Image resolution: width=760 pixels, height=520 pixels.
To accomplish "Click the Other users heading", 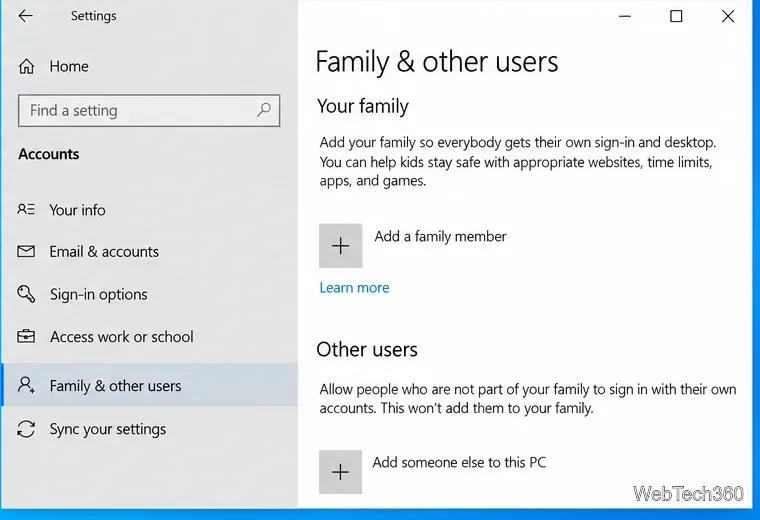I will pos(366,349).
